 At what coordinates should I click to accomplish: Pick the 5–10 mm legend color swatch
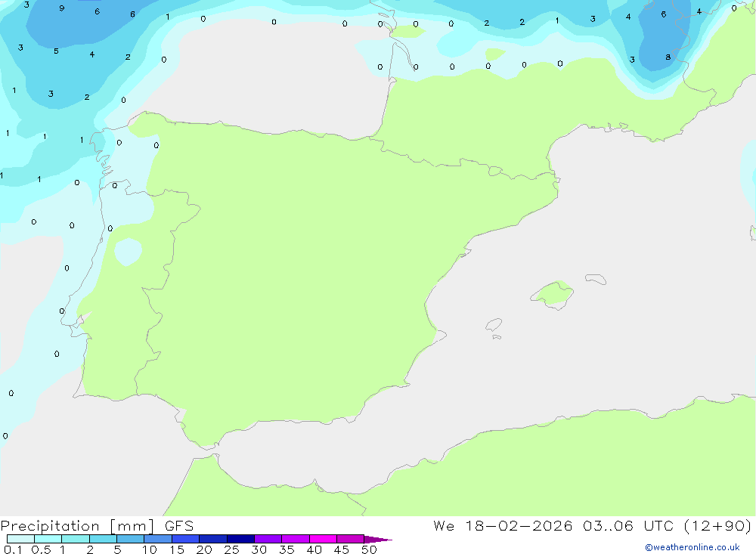(x=130, y=539)
